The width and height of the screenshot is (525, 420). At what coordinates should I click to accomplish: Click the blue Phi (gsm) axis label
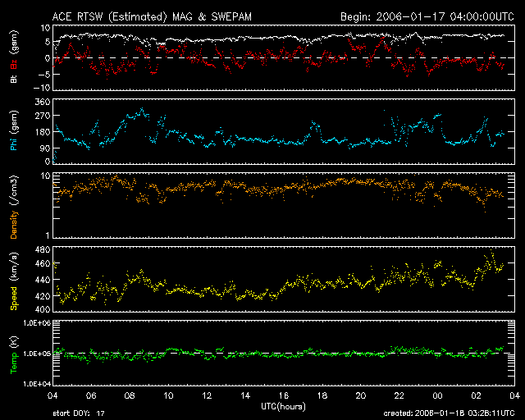point(14,131)
